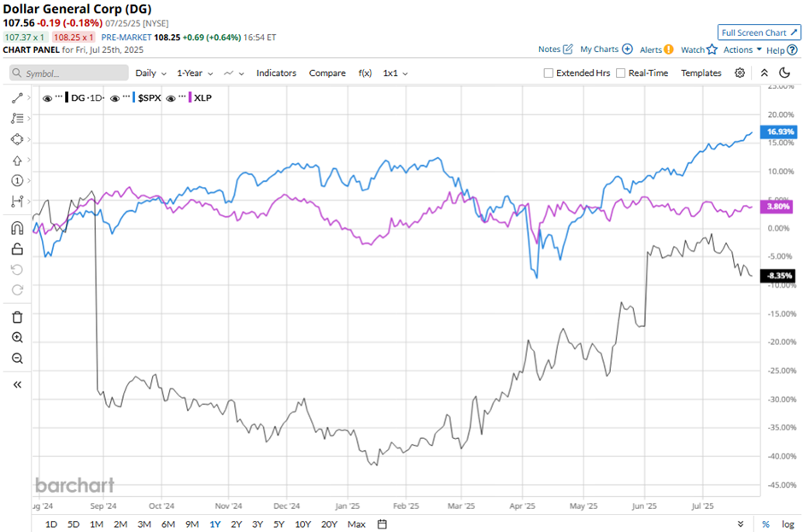Select the 5Y time range
Screen dimensions: 803x532
278,524
